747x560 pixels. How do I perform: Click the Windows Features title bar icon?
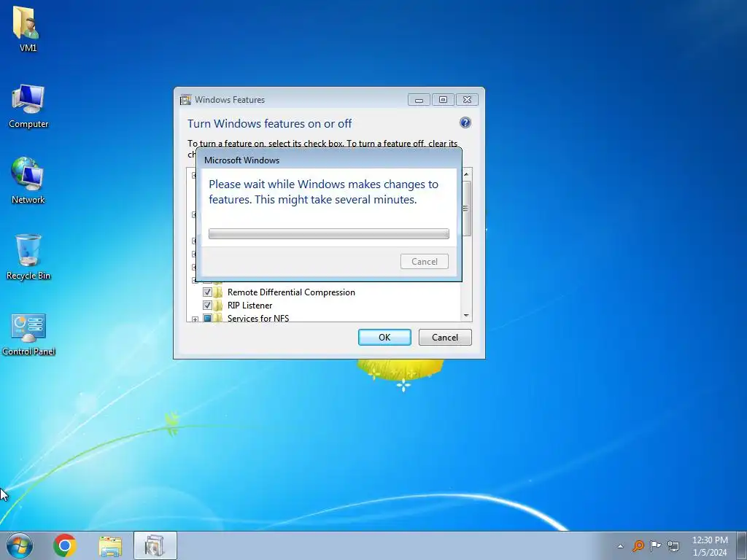click(x=185, y=99)
